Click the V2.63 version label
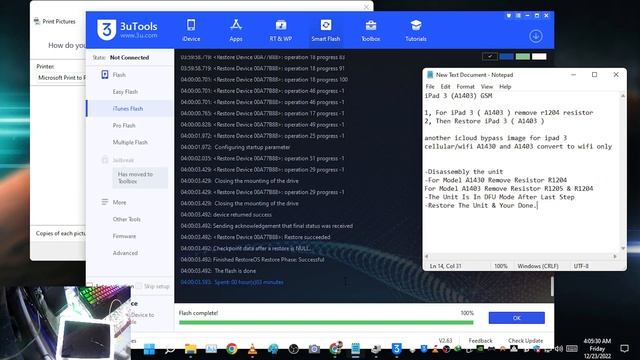 pyautogui.click(x=445, y=340)
